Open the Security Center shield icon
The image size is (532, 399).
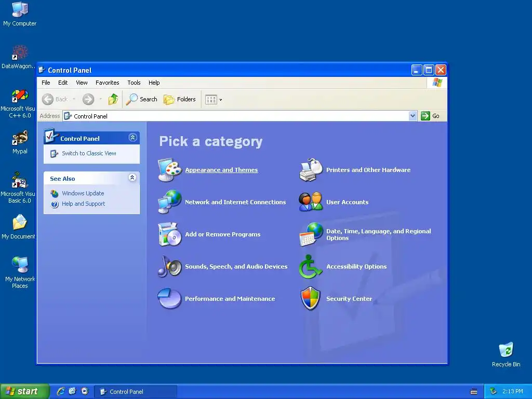pos(311,299)
